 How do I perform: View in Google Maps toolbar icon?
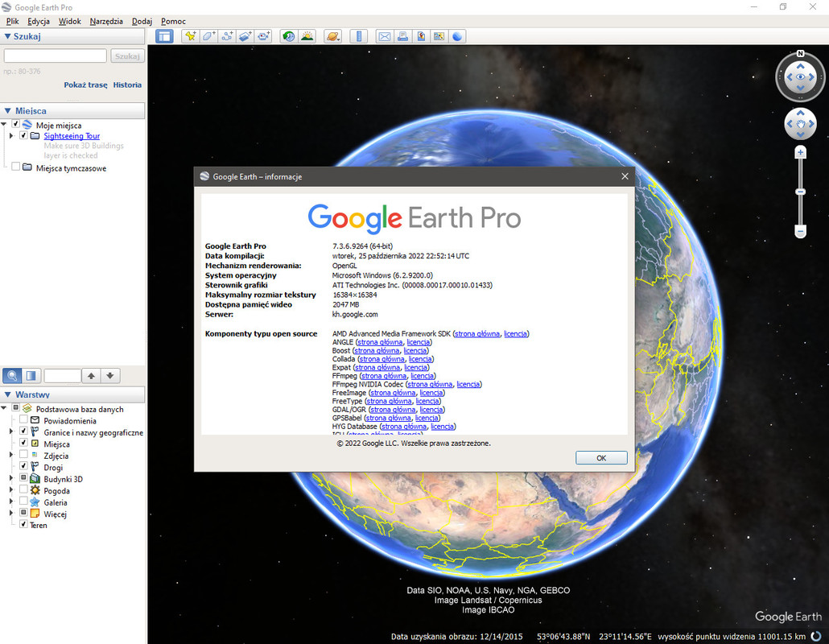(439, 36)
